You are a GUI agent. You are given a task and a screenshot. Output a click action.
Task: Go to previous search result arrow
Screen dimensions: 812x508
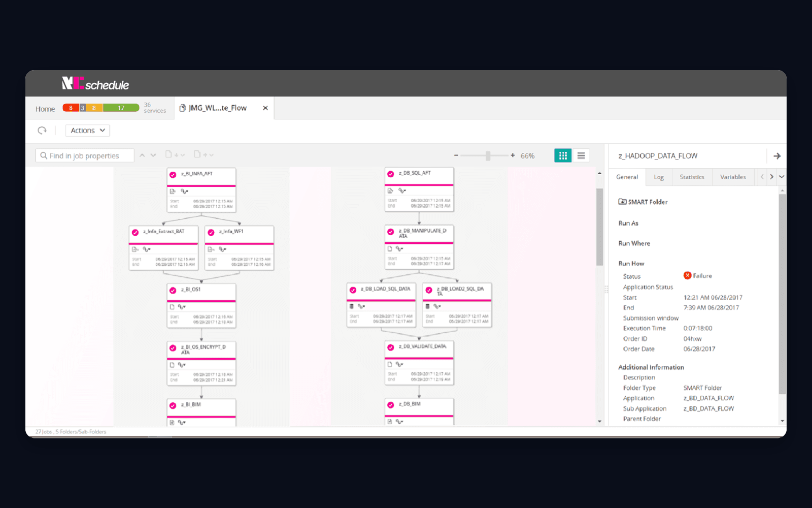point(142,155)
